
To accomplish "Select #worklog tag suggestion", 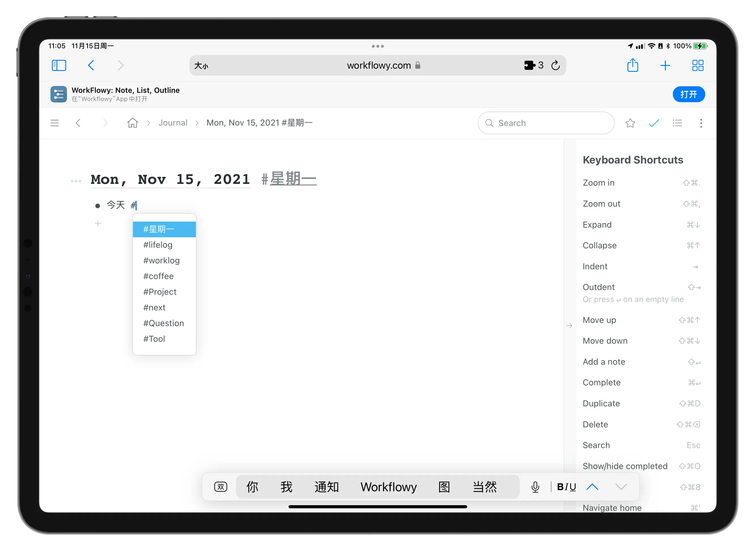I will 164,261.
